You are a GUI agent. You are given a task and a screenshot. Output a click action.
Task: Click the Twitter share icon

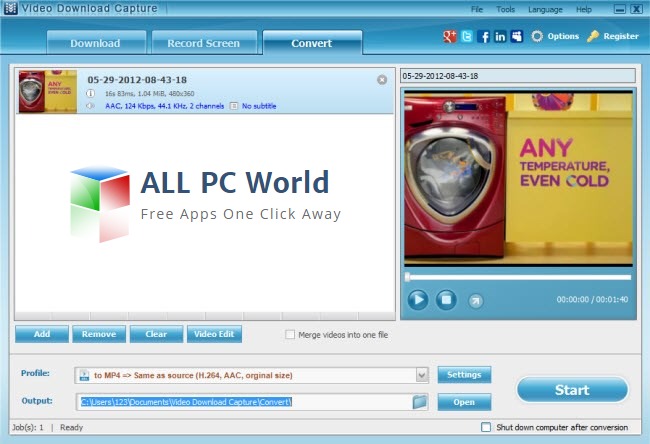tap(466, 36)
